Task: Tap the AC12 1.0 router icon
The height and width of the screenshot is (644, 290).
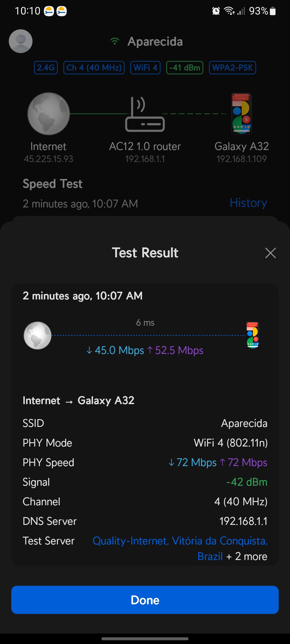Action: [145, 114]
